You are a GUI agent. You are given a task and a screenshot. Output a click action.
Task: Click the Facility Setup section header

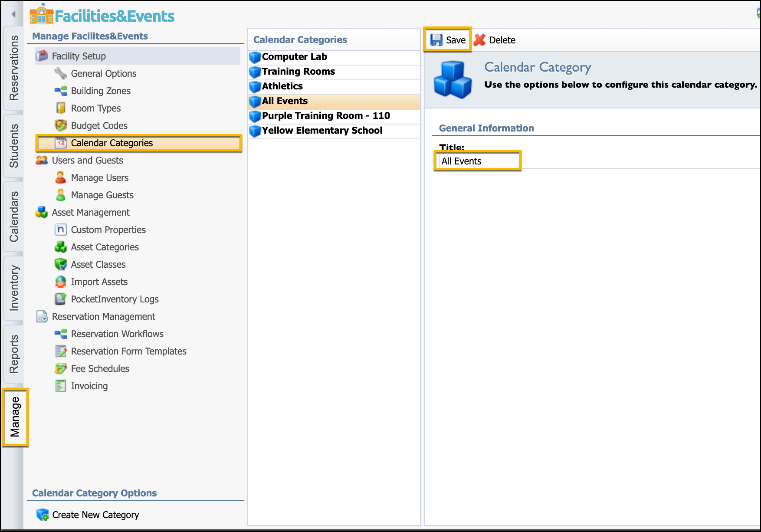[x=138, y=56]
